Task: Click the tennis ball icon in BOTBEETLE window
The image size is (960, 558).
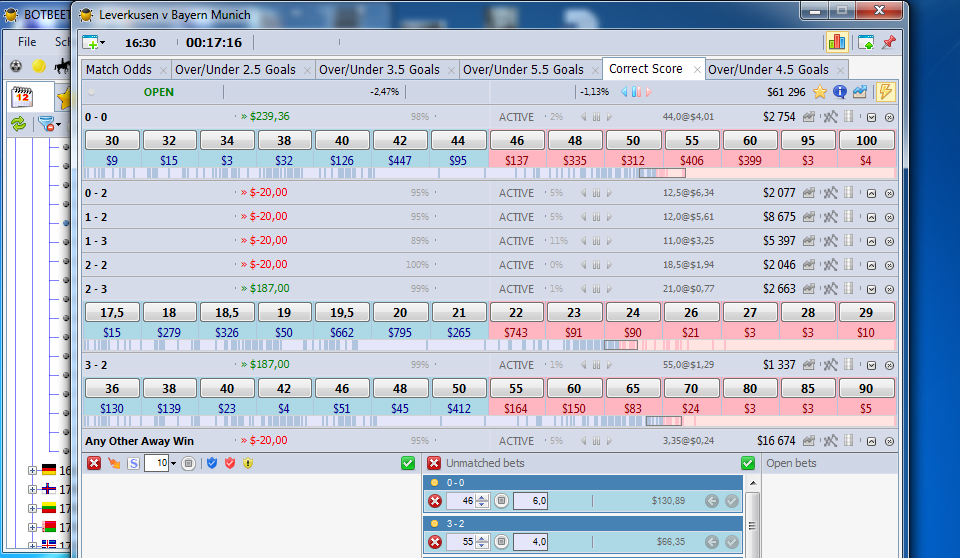Action: [39, 66]
